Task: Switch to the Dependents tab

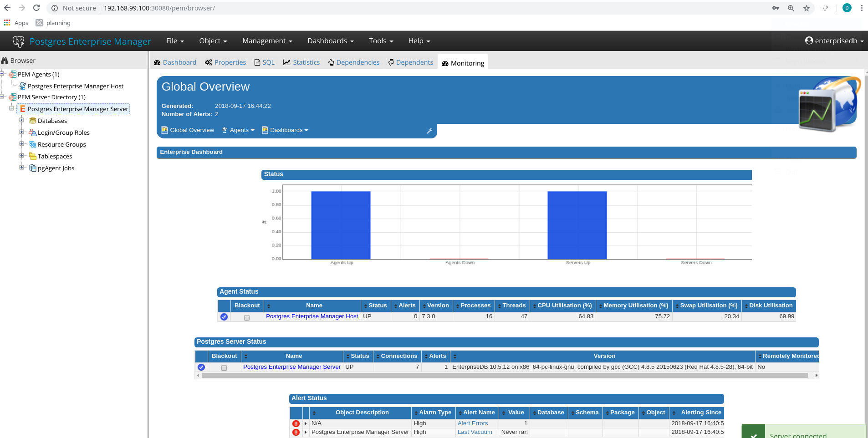Action: (x=411, y=62)
